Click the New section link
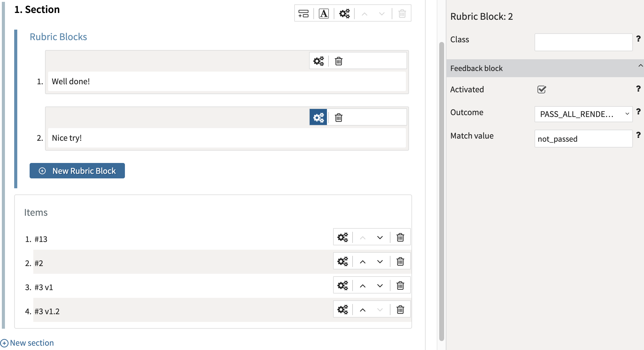 (27, 343)
